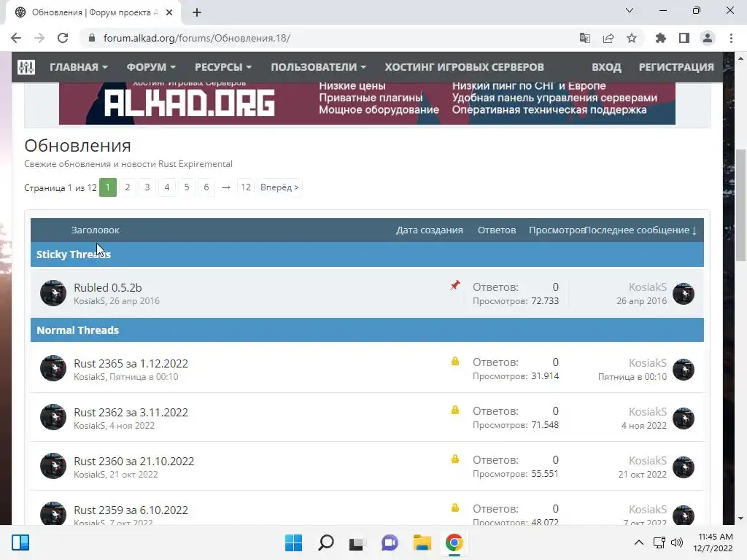747x560 pixels.
Task: Click the translate page icon
Action: pos(584,38)
